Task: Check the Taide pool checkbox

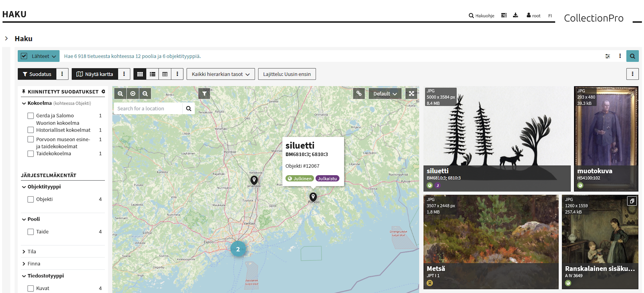Action: click(31, 232)
